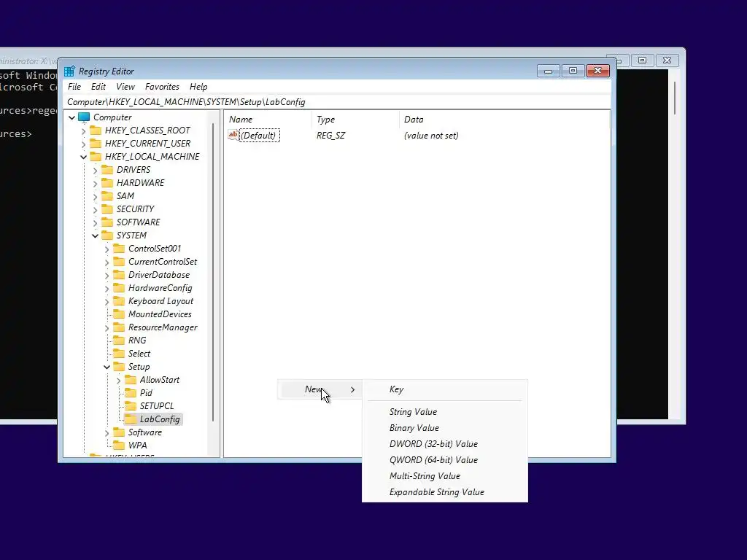Click the ControlSet001 folder icon
The height and width of the screenshot is (560, 747).
click(x=119, y=249)
